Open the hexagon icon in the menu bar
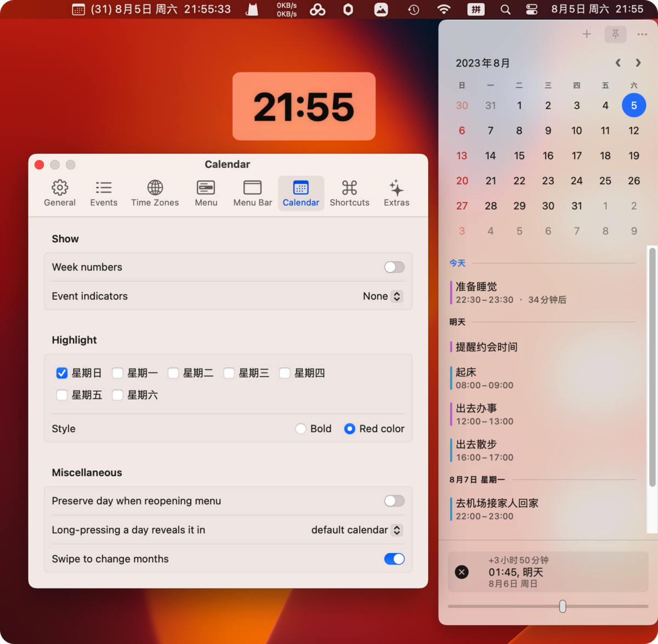 (x=348, y=9)
